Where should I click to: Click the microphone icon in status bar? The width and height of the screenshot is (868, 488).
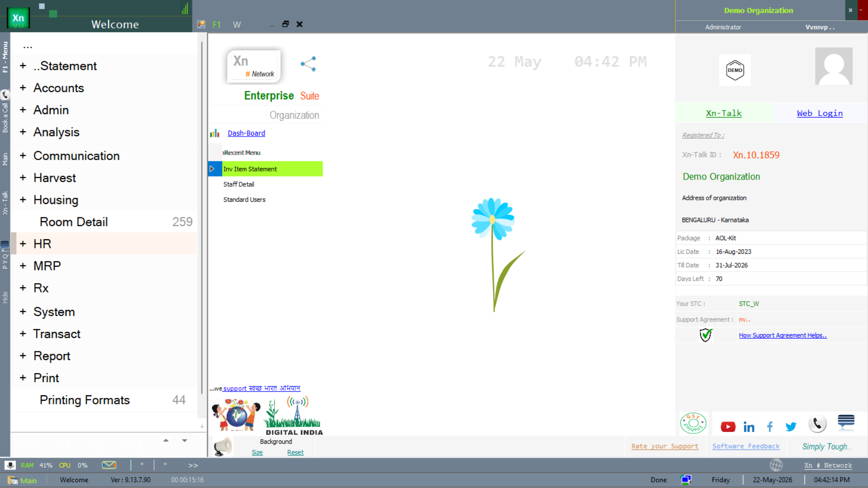(x=10, y=465)
